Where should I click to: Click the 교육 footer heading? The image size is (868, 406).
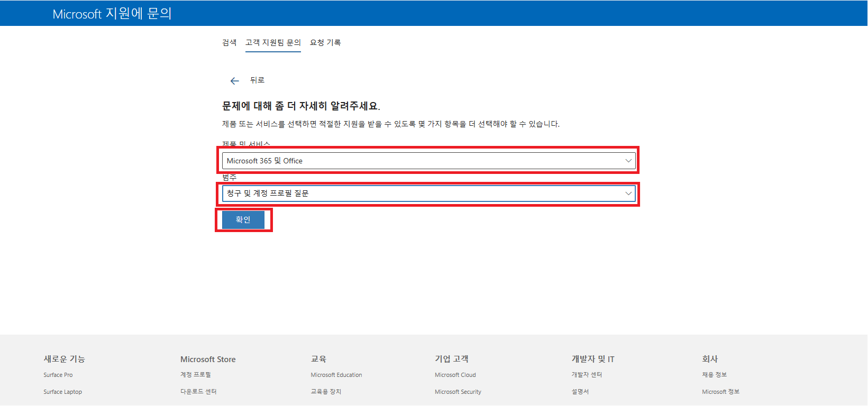click(x=318, y=359)
